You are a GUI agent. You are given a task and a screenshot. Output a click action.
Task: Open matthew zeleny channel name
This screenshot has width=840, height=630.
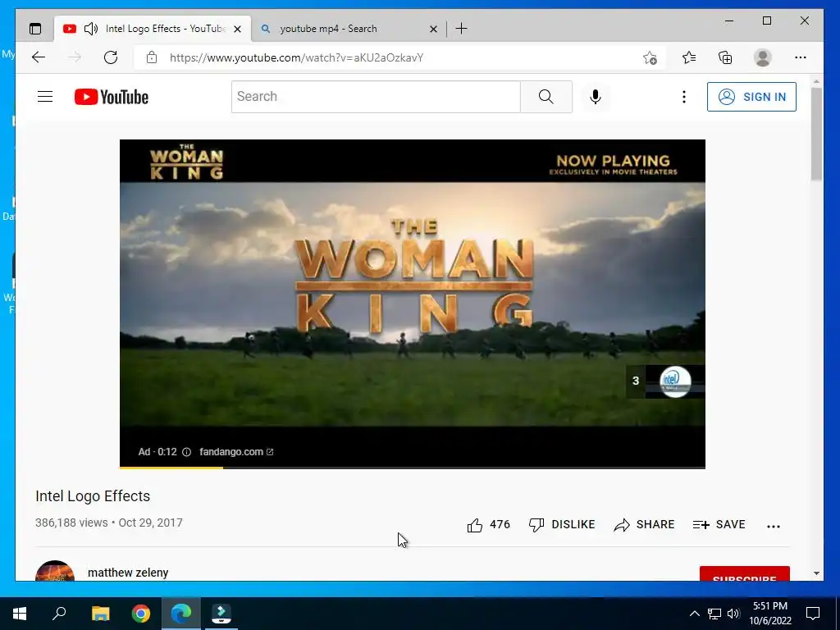pyautogui.click(x=128, y=573)
